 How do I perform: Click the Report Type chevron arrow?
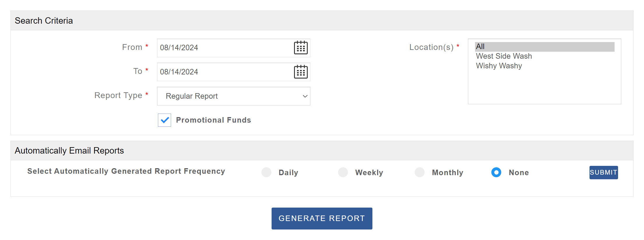pyautogui.click(x=305, y=96)
